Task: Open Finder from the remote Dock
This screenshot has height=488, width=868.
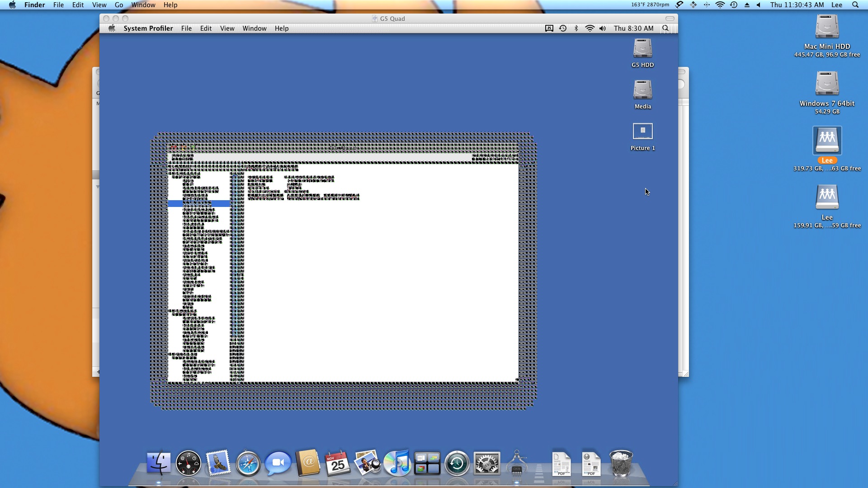Action: click(x=159, y=464)
